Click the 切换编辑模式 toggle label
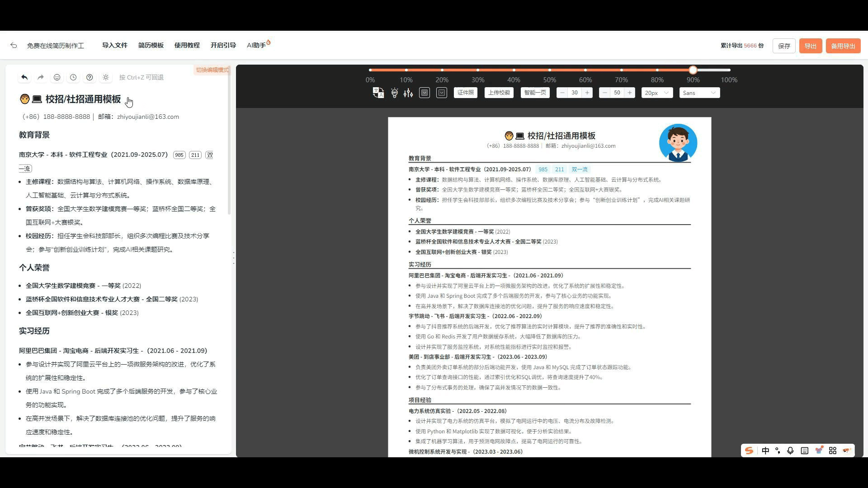 tap(212, 70)
